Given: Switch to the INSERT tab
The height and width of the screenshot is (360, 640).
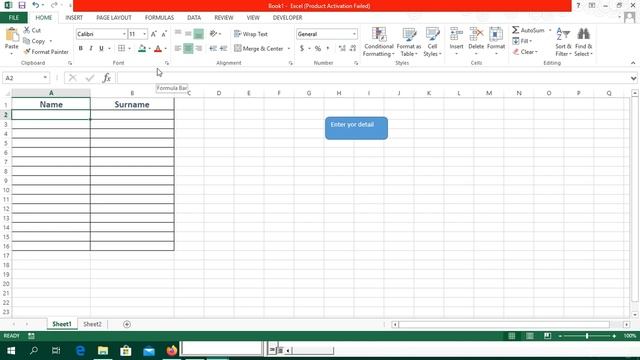Looking at the screenshot, I should pos(74,18).
